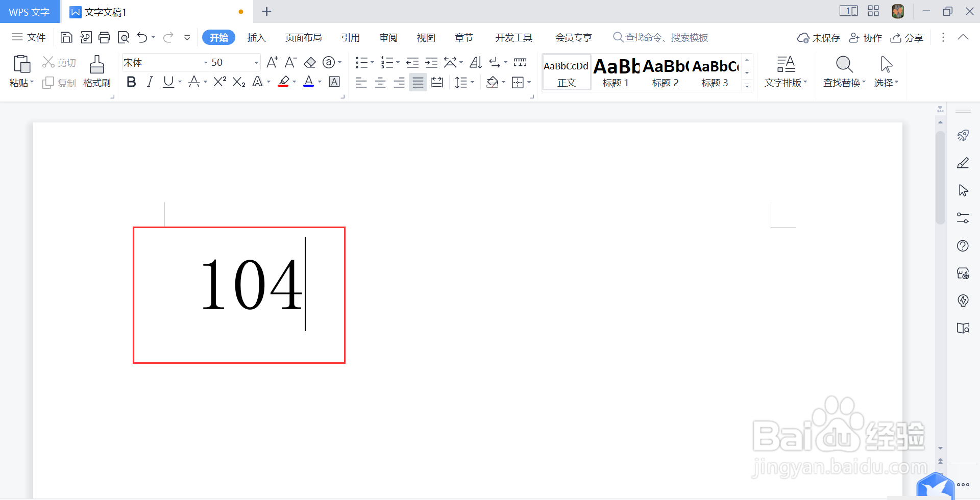Increase font size with A+ icon

(x=273, y=62)
